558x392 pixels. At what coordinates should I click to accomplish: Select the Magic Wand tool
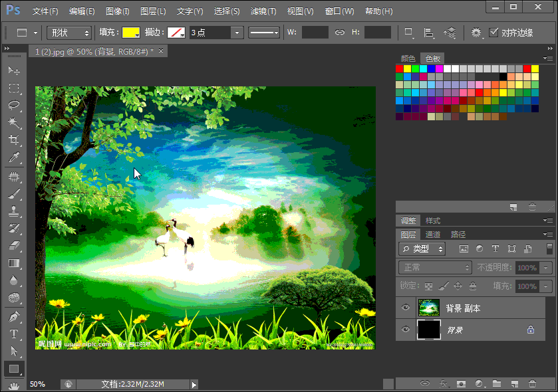pyautogui.click(x=14, y=122)
